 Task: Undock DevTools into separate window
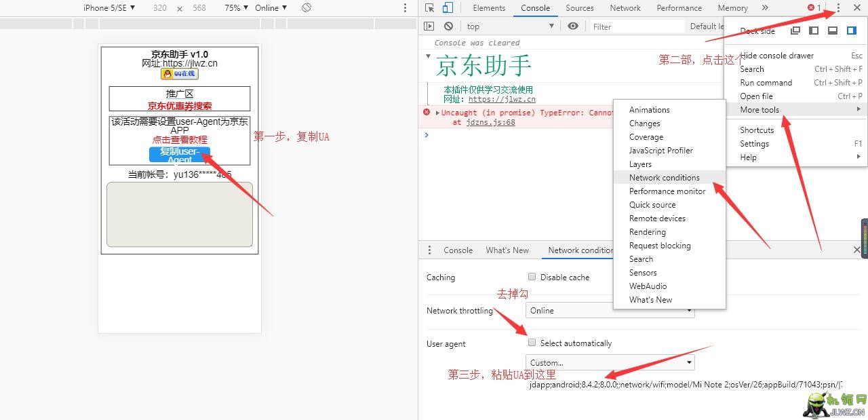click(795, 31)
